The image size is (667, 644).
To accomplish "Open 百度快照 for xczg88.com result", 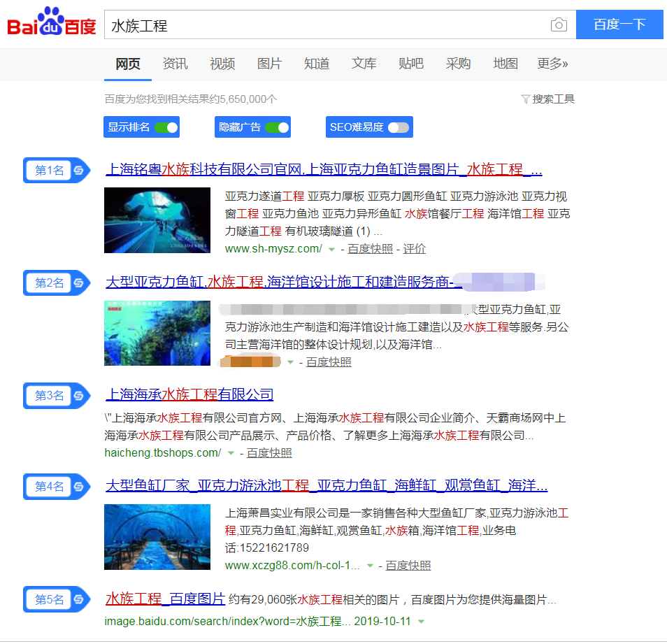I will click(x=408, y=566).
